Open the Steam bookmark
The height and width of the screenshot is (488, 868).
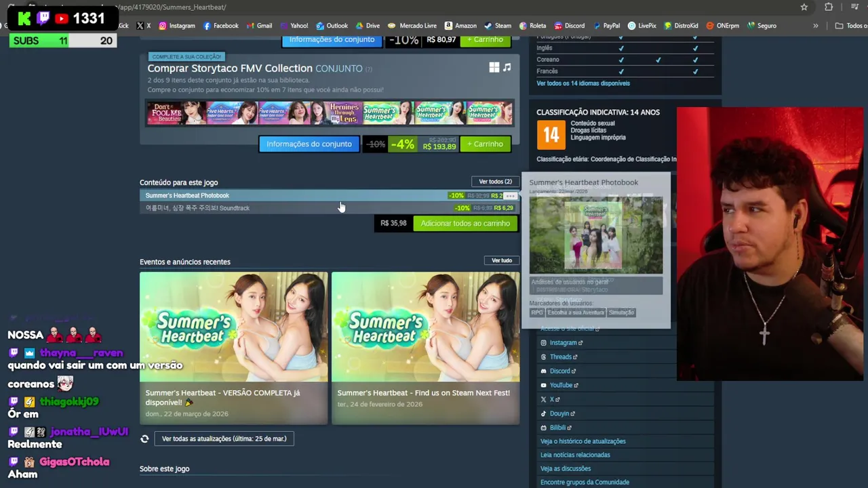coord(498,26)
